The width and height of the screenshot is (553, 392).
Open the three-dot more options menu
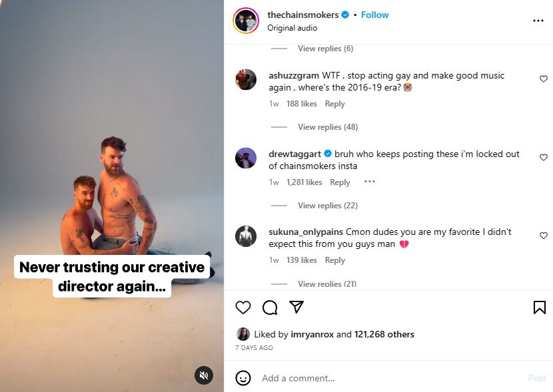click(x=538, y=21)
